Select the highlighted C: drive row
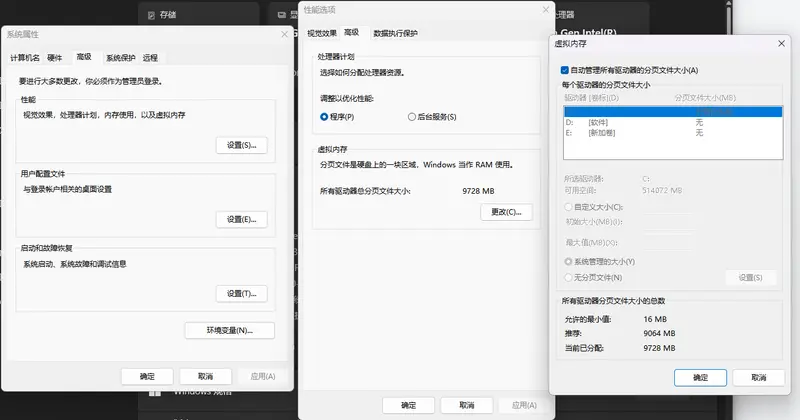800x420 pixels. point(673,112)
